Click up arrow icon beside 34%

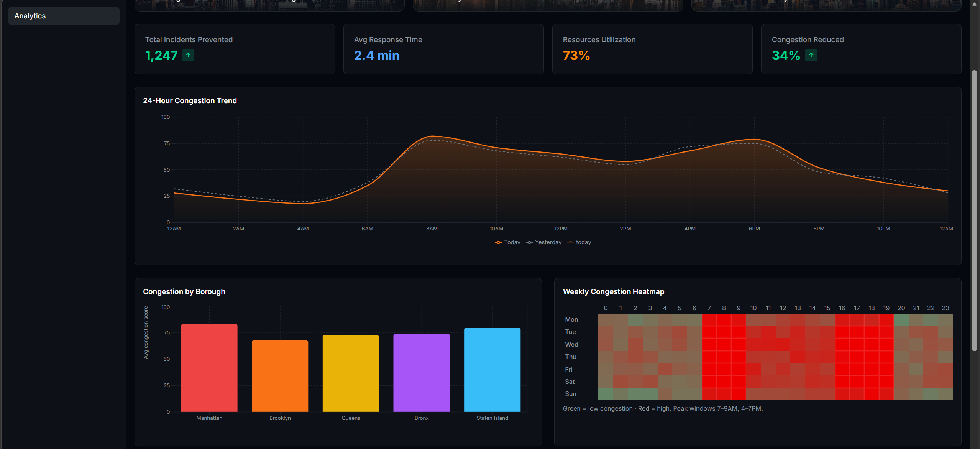(x=811, y=56)
